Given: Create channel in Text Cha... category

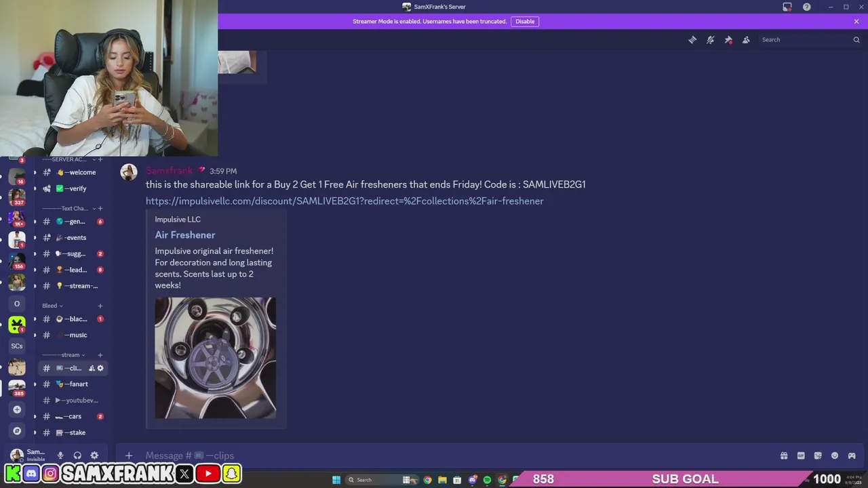Looking at the screenshot, I should 100,209.
